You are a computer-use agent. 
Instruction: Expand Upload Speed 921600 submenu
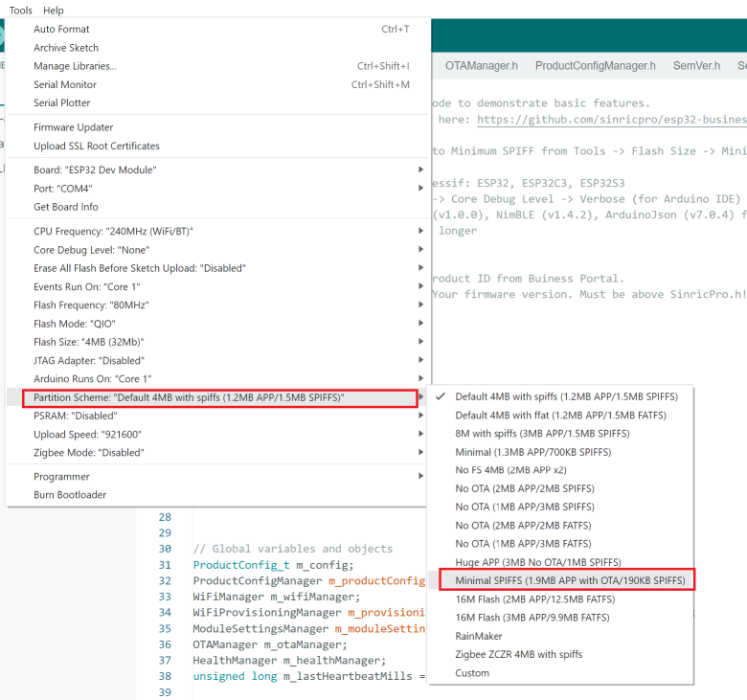tap(217, 434)
